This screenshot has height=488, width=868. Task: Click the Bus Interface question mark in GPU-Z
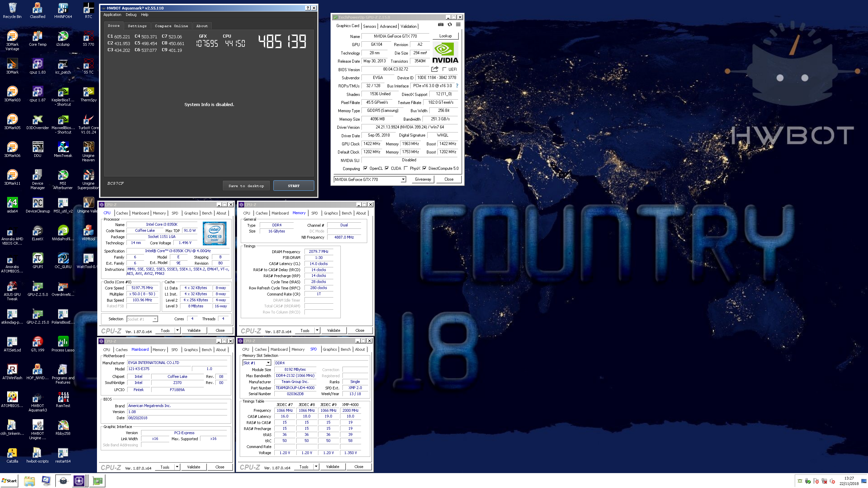coord(457,86)
